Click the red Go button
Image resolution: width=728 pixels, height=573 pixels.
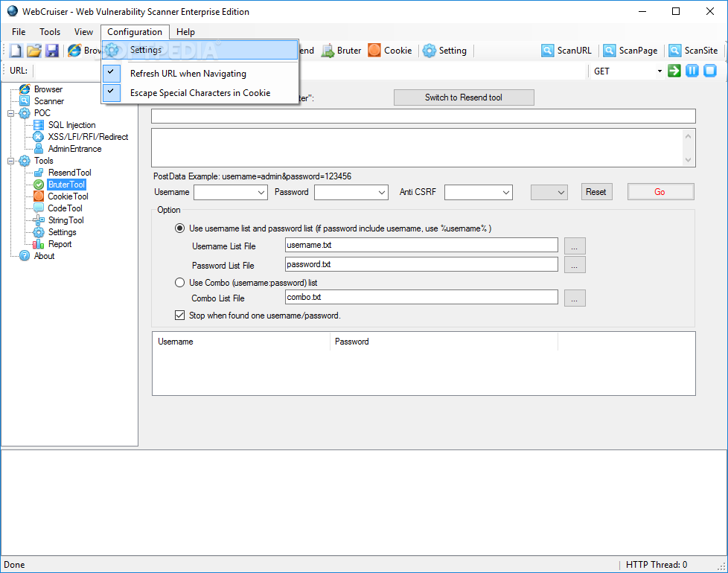[x=660, y=192]
